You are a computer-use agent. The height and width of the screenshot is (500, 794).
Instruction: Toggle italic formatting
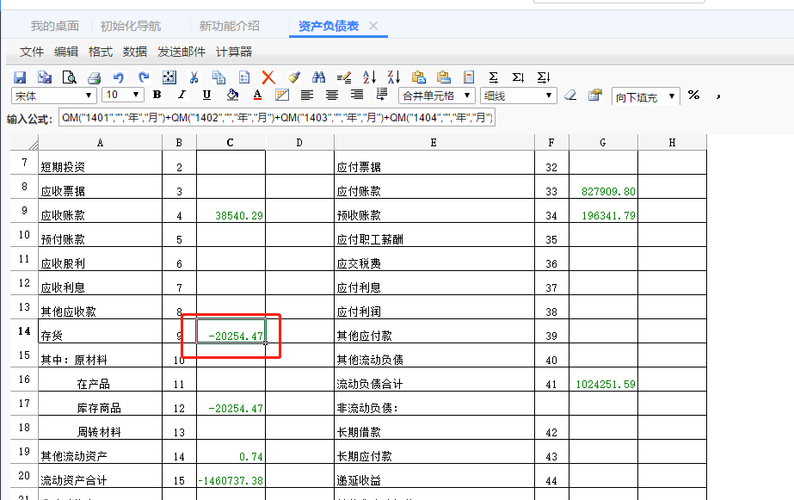(x=182, y=96)
